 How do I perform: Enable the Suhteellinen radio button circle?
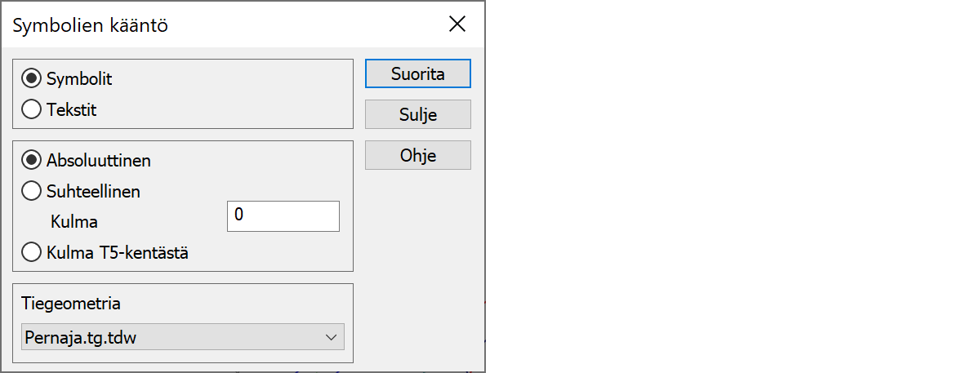click(33, 192)
